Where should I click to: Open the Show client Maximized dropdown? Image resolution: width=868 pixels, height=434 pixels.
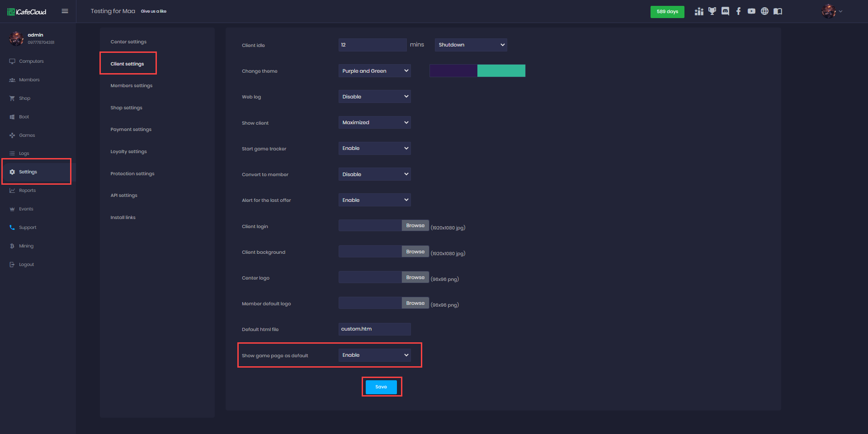374,122
